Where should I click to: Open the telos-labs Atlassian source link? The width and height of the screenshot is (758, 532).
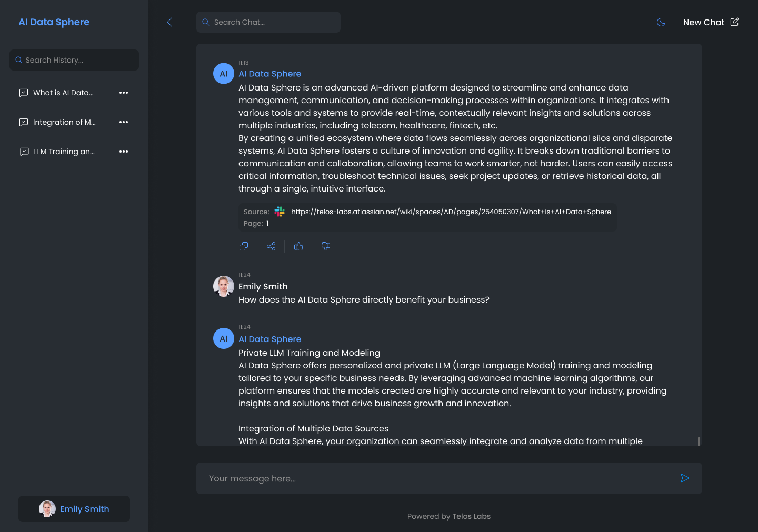(x=451, y=212)
